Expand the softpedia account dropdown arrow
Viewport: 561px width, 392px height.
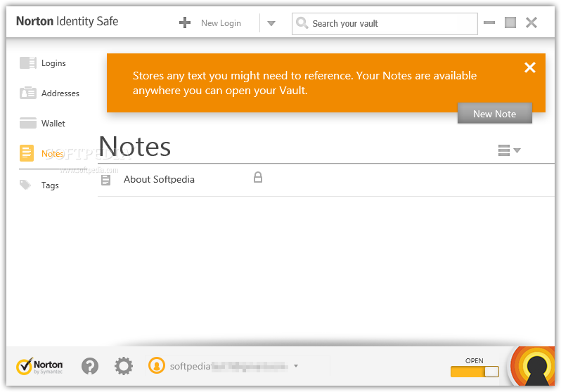296,366
